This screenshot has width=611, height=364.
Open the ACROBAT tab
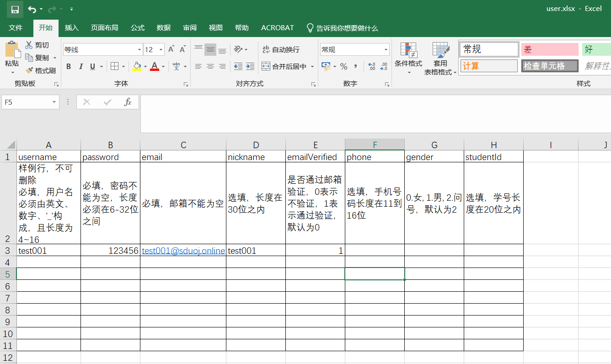(x=278, y=28)
